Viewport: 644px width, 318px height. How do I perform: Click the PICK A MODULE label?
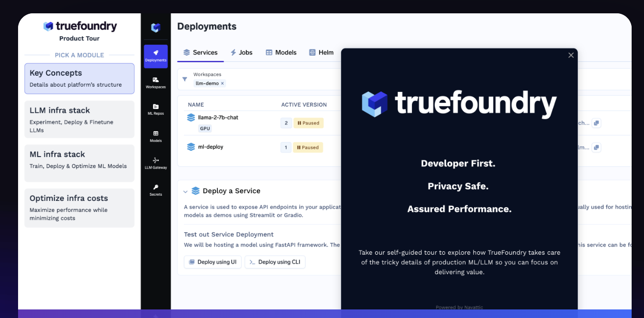(x=79, y=55)
